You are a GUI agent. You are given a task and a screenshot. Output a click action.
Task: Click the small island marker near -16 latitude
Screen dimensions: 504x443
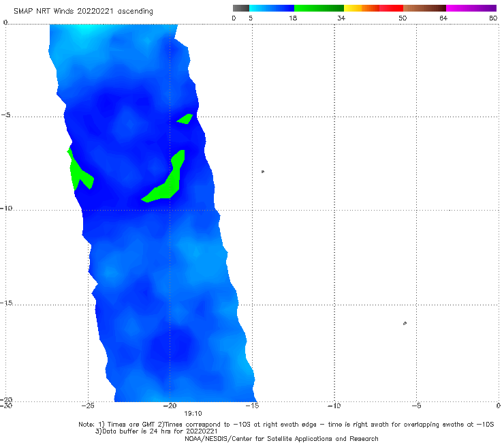pyautogui.click(x=405, y=323)
